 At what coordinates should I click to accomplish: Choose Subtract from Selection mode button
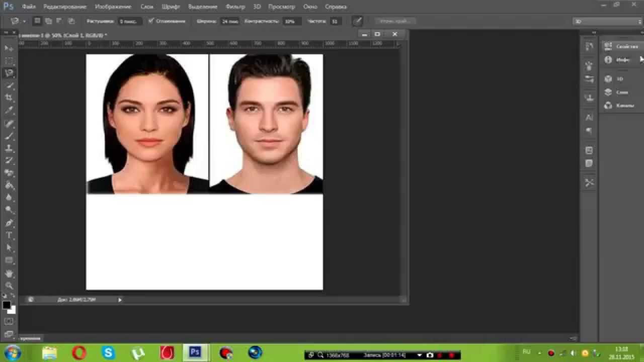click(59, 21)
